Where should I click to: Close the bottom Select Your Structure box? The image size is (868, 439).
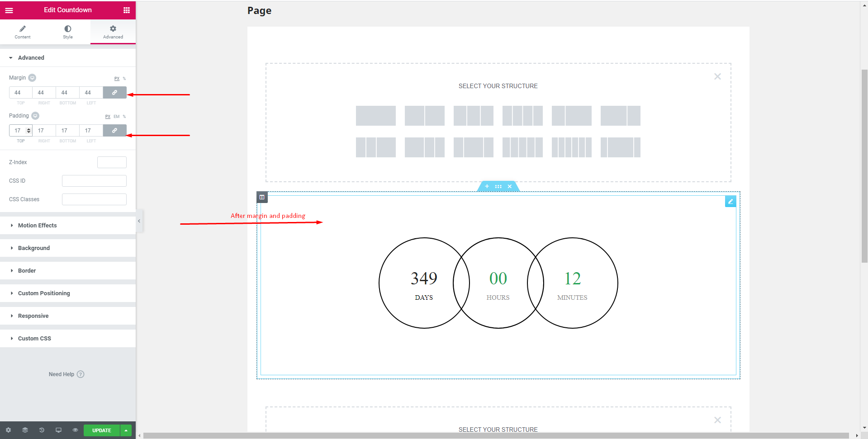717,420
